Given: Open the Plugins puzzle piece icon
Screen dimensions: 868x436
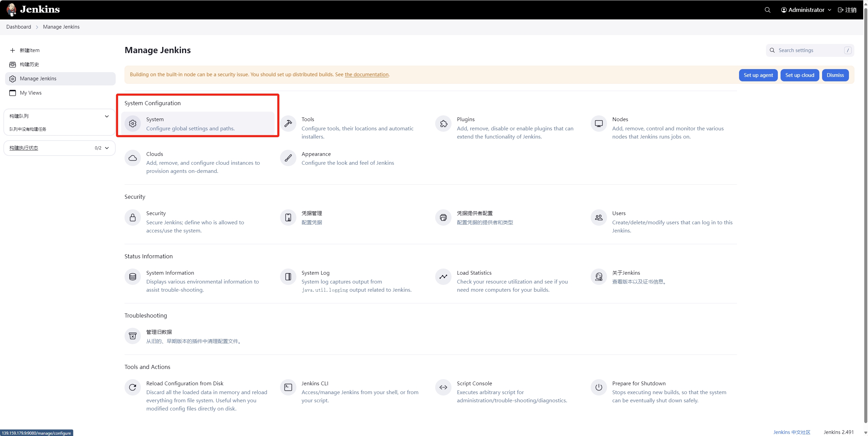Looking at the screenshot, I should click(x=443, y=124).
